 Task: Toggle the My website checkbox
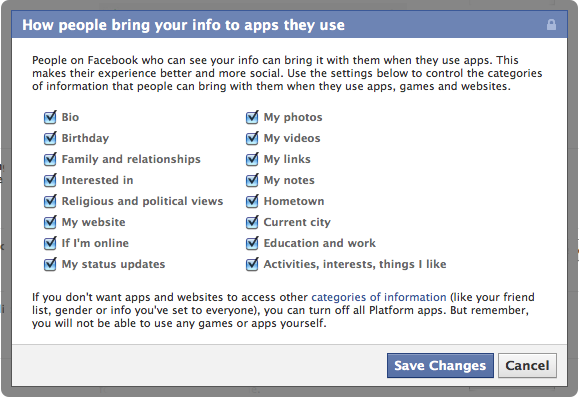(x=50, y=223)
